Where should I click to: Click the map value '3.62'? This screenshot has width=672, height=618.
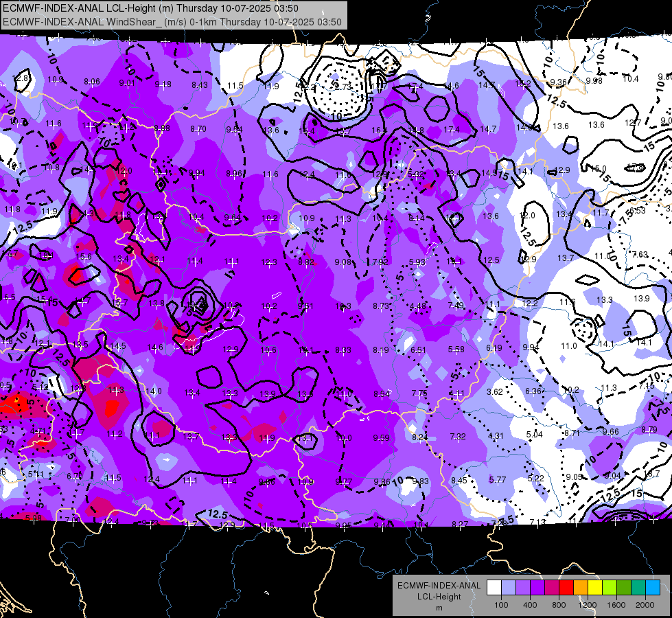(x=495, y=391)
